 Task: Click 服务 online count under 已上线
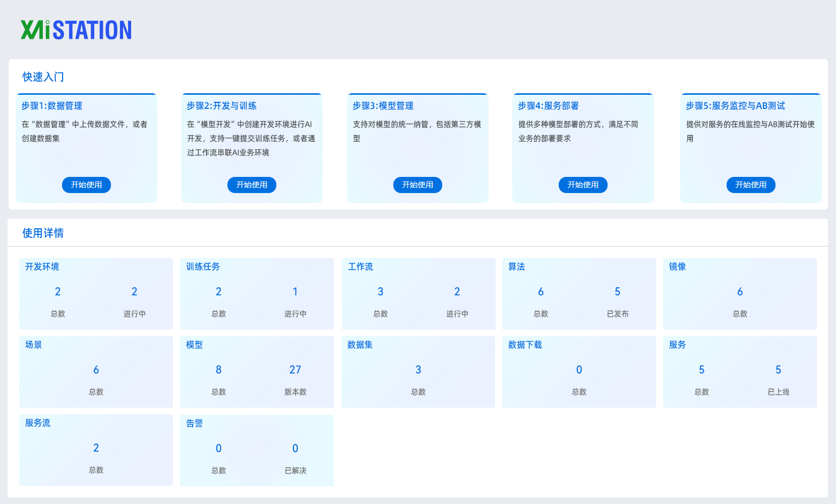[x=778, y=370]
